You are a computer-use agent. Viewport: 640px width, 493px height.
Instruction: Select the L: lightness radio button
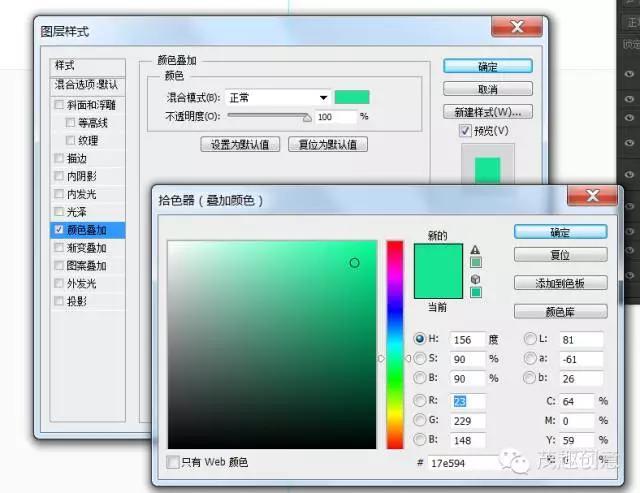pyautogui.click(x=530, y=339)
